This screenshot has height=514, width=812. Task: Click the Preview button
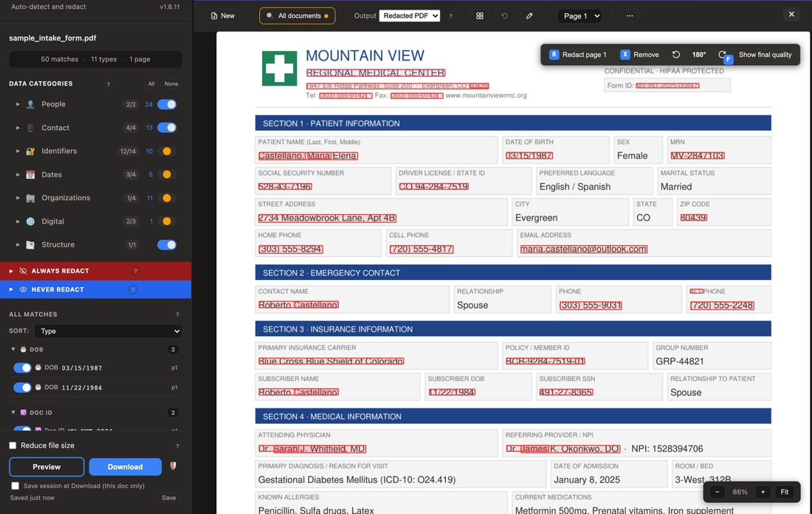click(47, 467)
